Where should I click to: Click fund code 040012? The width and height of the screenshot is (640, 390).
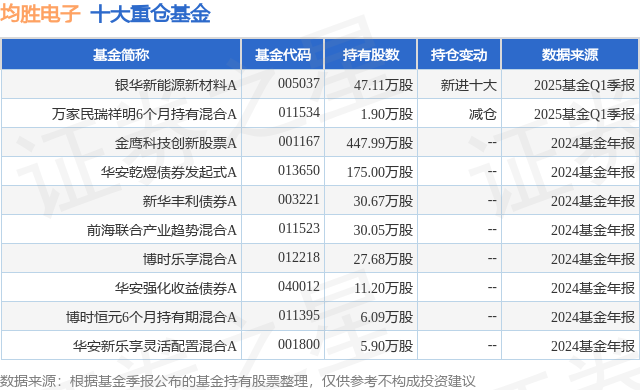299,286
